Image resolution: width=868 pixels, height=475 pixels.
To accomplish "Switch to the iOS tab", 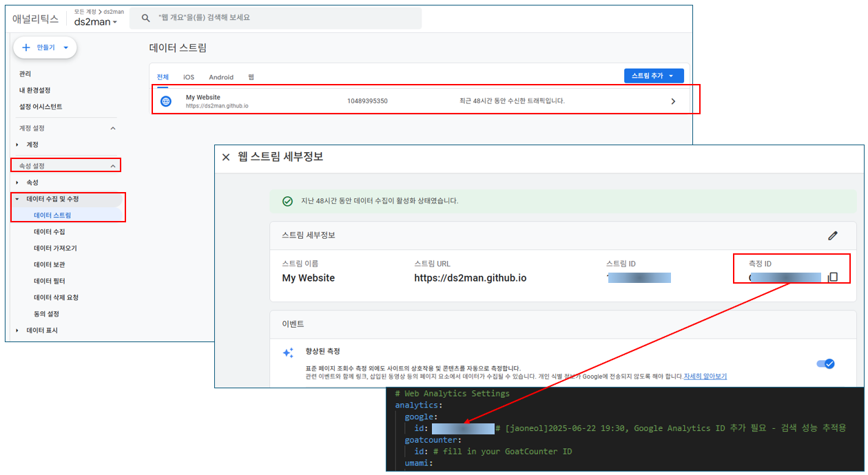I will 189,77.
